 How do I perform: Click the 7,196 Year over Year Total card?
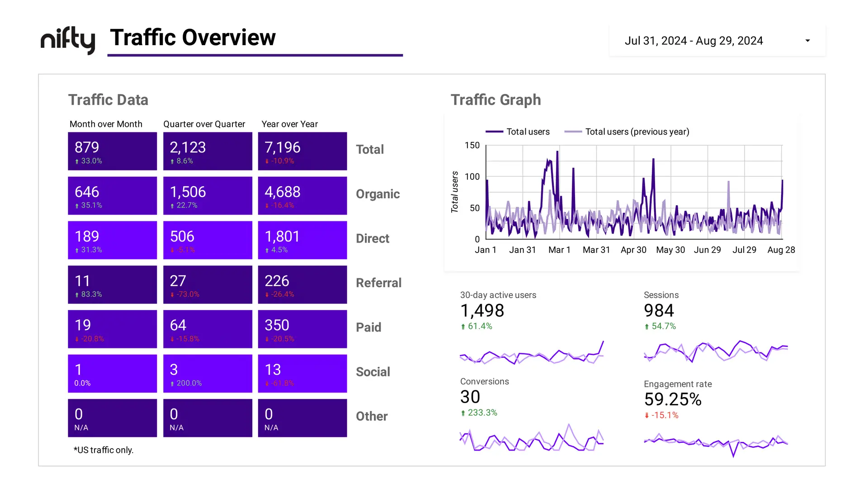(x=302, y=151)
